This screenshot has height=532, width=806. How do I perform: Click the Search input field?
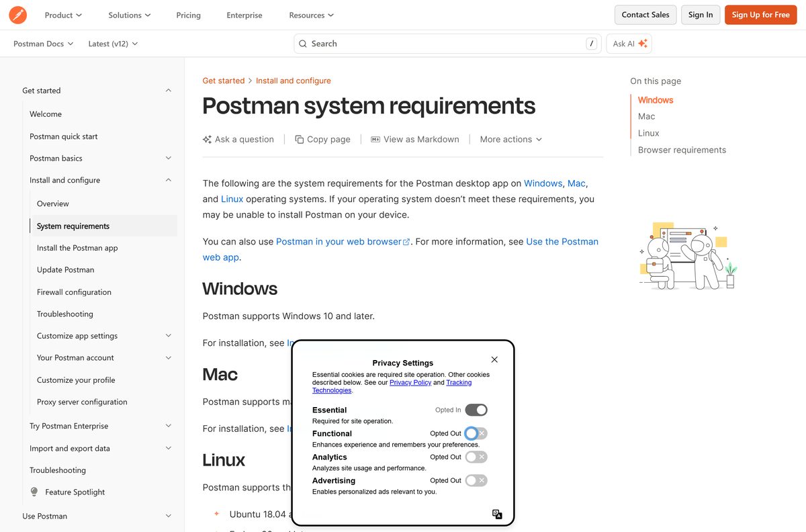[447, 44]
